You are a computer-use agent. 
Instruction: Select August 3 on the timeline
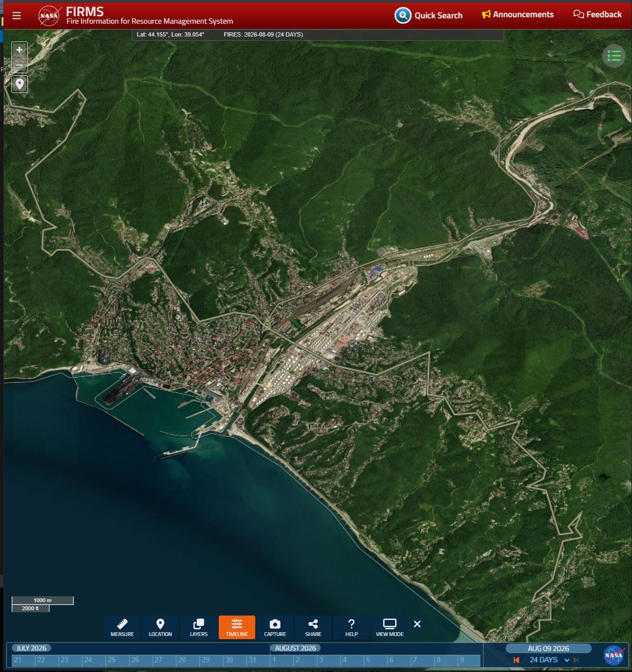329,660
